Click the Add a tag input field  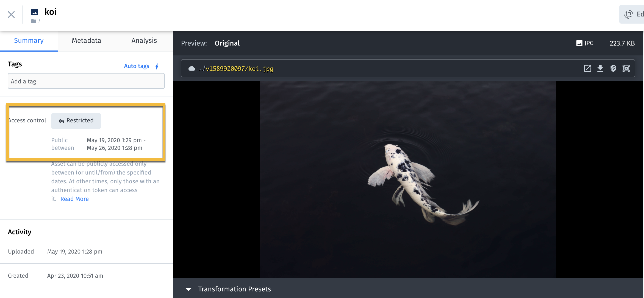click(86, 81)
